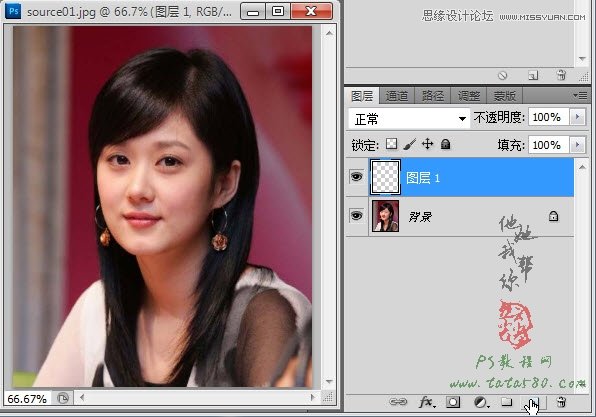This screenshot has width=596, height=417.
Task: Click the 填充 100% value field
Action: pos(548,145)
